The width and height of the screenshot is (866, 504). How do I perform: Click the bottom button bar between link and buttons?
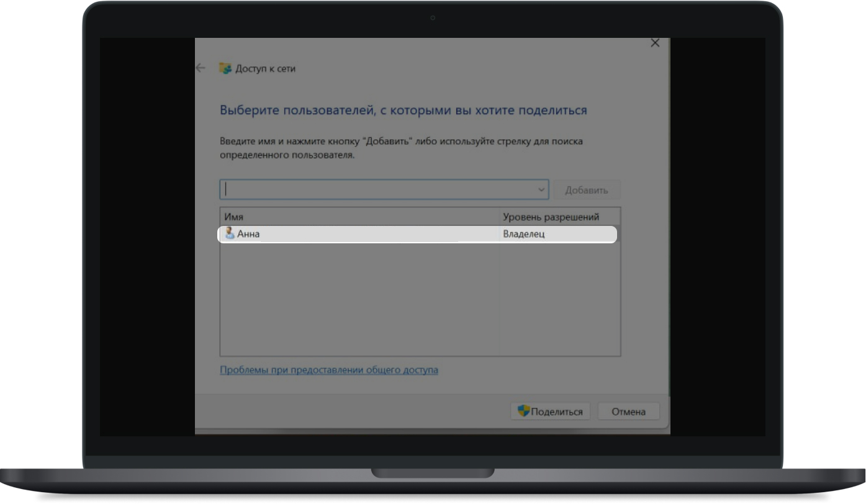(348, 412)
